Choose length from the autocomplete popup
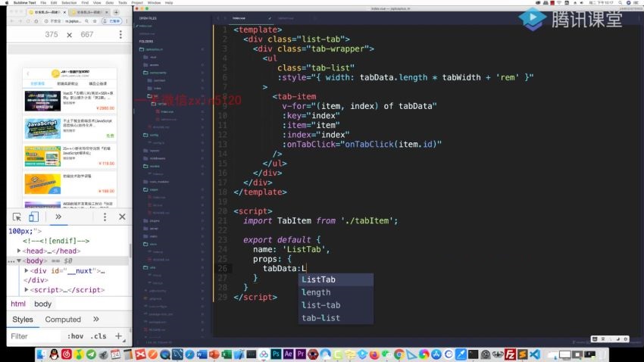644x362 pixels. coord(336,292)
